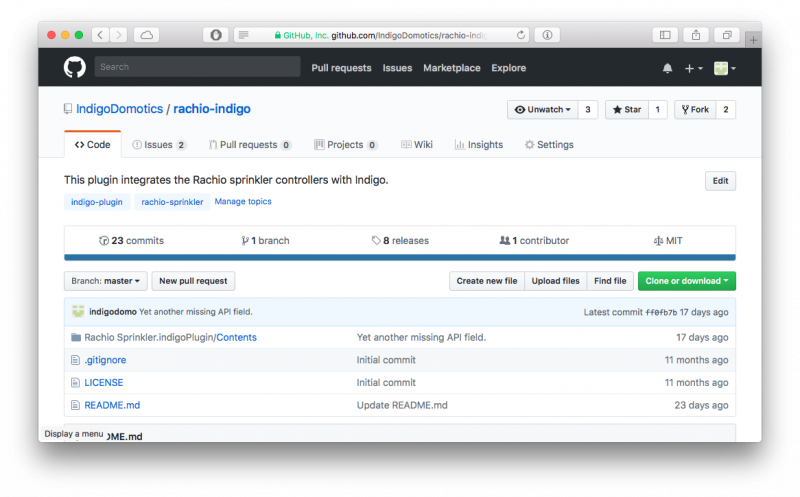Select the Code tab
Screen dimensions: 800x497
[x=92, y=145]
